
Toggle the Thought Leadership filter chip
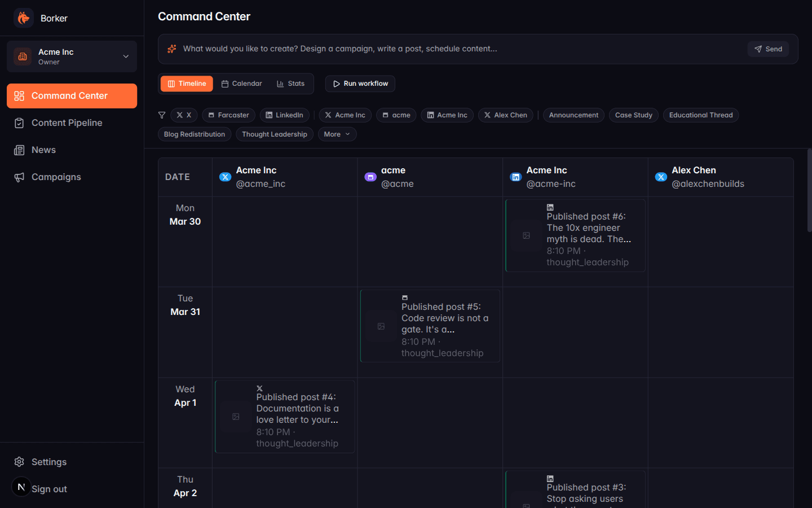tap(275, 134)
